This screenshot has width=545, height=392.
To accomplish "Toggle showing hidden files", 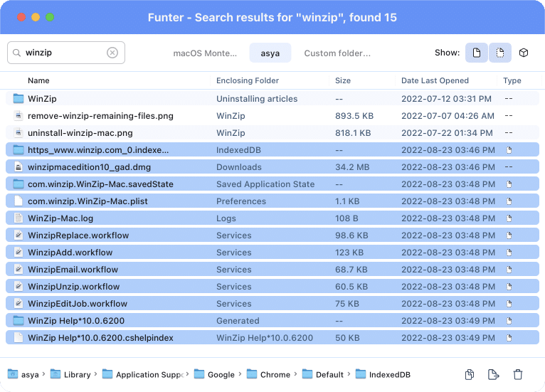I will (499, 53).
